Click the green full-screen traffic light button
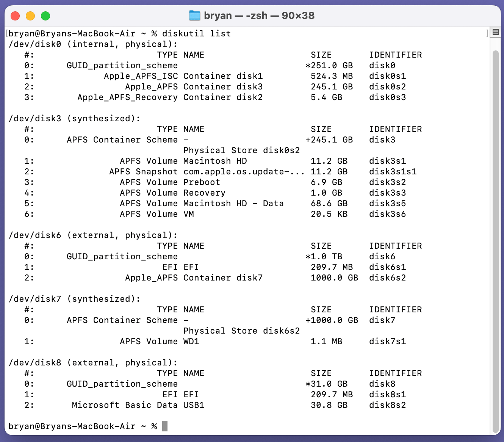504x442 pixels. click(45, 16)
